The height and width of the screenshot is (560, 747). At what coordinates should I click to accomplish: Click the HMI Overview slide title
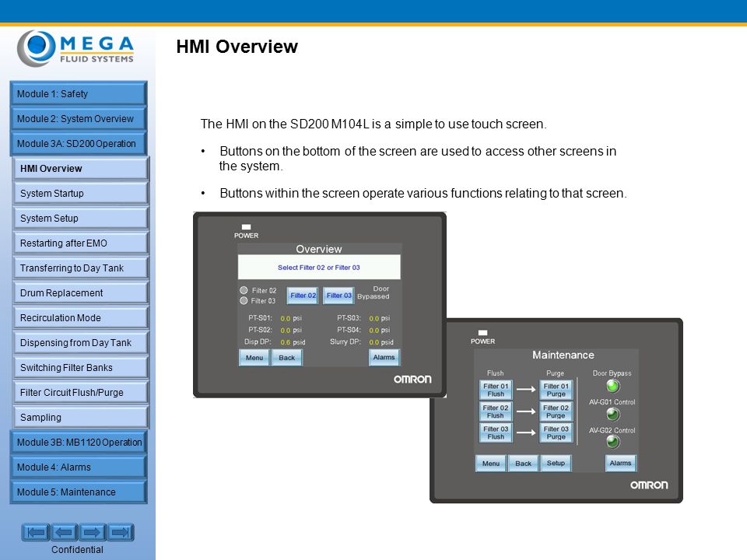(x=237, y=47)
